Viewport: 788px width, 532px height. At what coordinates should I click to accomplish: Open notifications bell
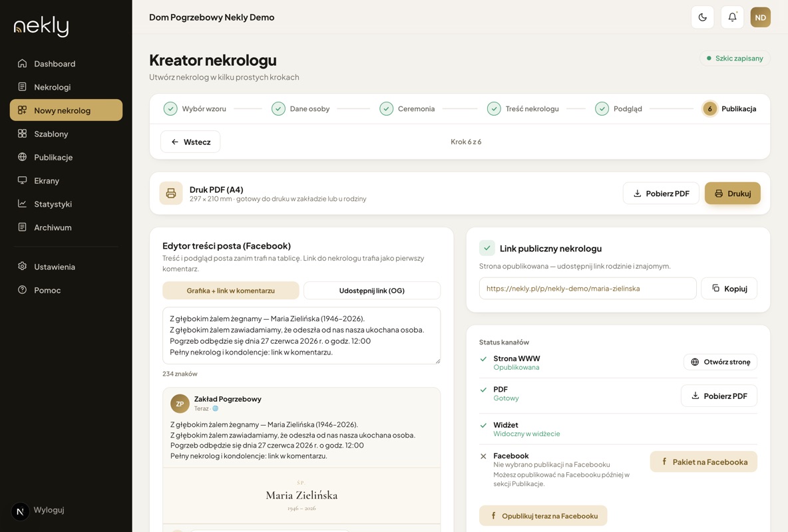(x=732, y=17)
